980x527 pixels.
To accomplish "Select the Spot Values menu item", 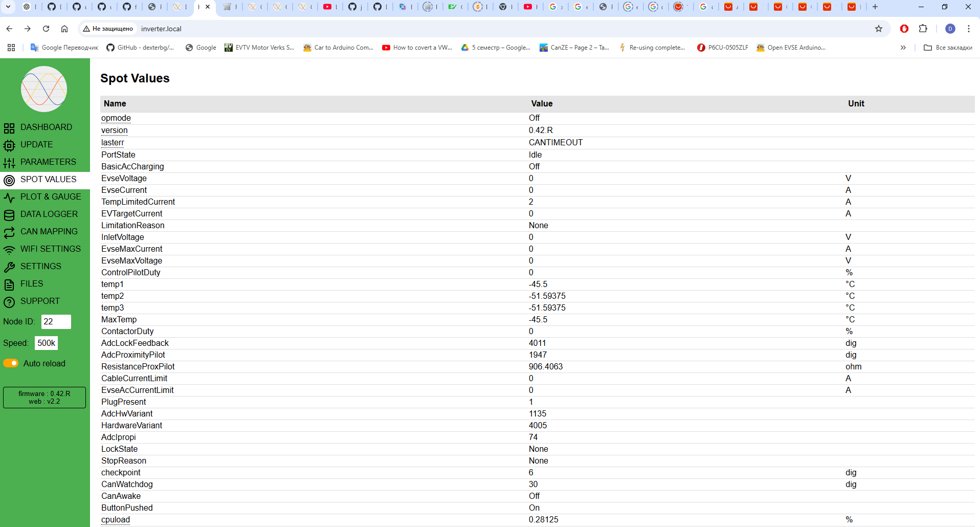I will tap(48, 180).
